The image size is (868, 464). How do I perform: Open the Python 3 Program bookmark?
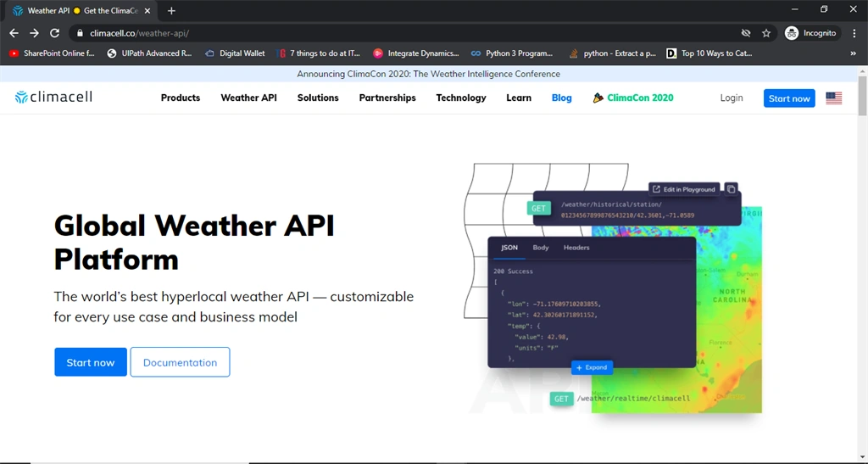[512, 53]
